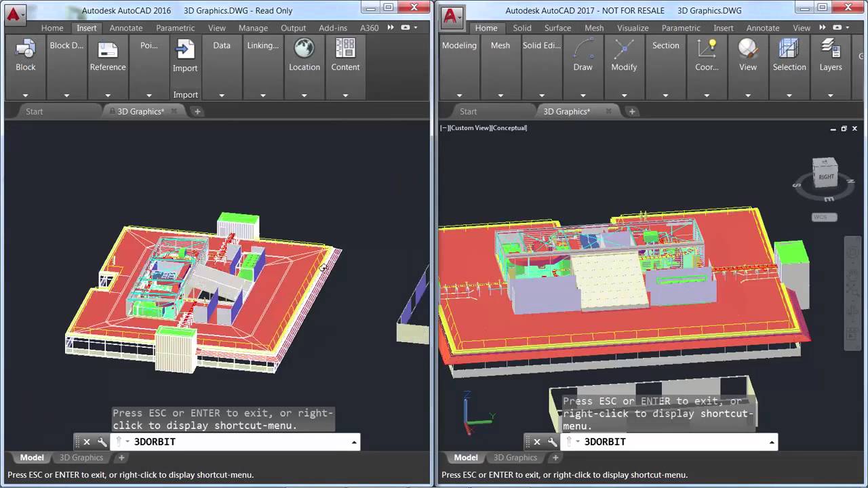868x488 pixels.
Task: Select the Model layout tab in AutoCAD 2016
Action: 32,457
